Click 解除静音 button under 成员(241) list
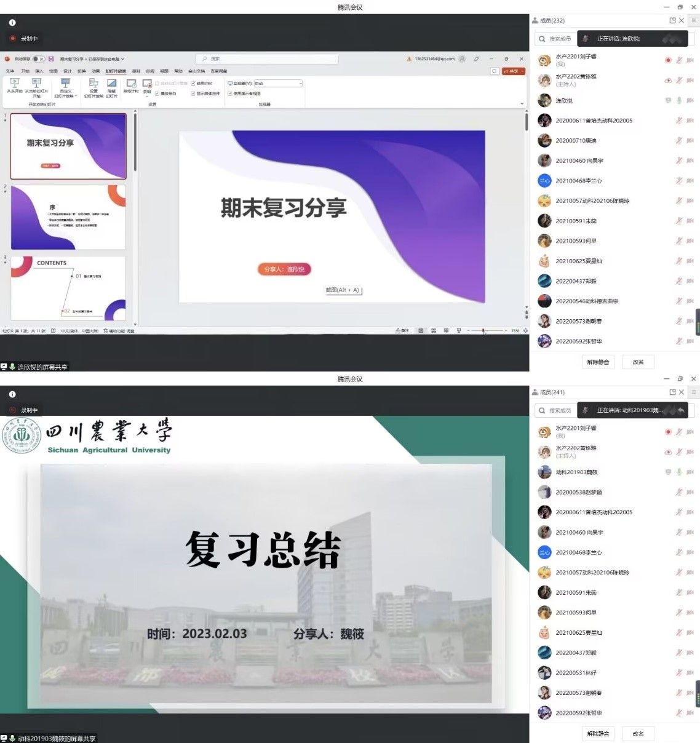 (x=598, y=733)
